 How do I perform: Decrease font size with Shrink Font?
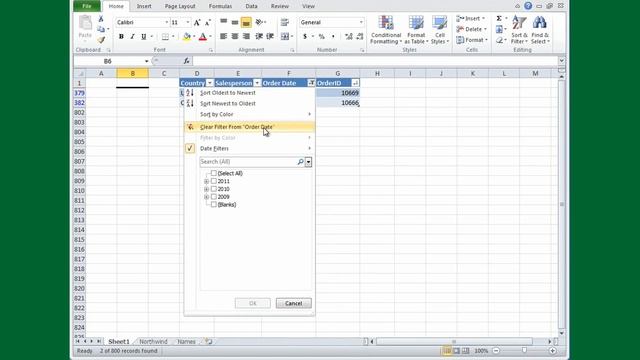[x=207, y=22]
